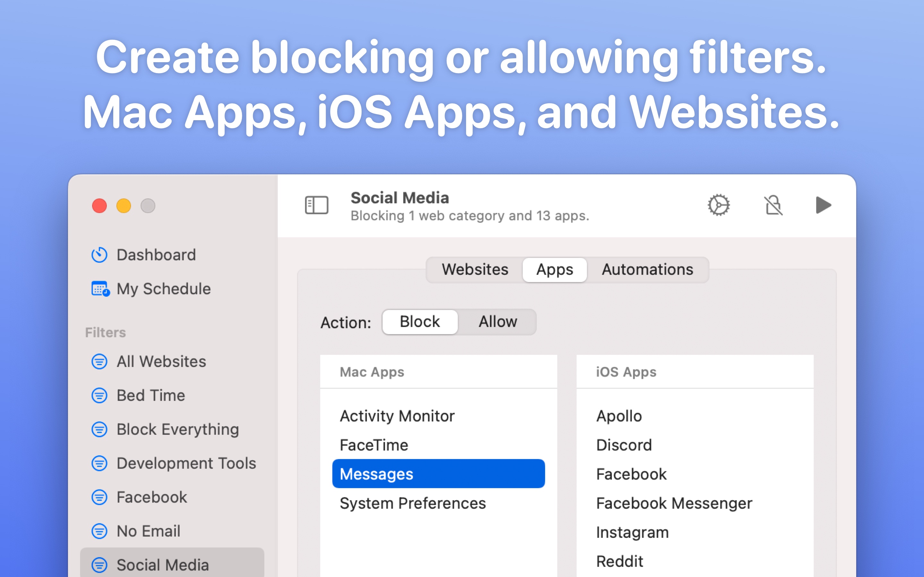Screen dimensions: 924x577
Task: Select the Apps tab
Action: click(554, 269)
